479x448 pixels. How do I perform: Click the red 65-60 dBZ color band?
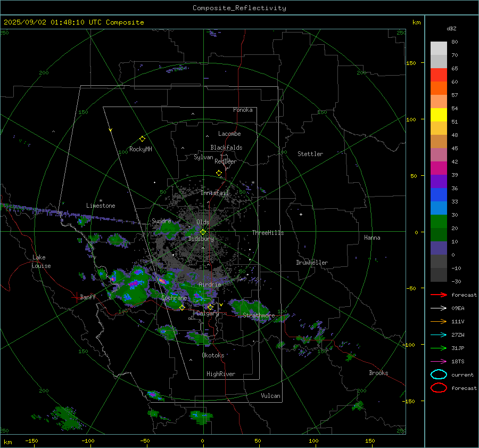pos(439,75)
